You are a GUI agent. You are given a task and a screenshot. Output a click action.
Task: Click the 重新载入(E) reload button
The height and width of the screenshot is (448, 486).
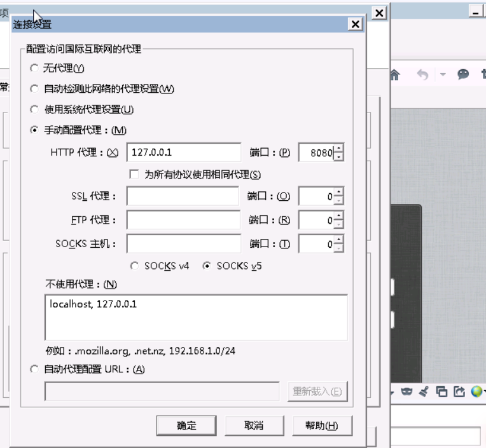[317, 391]
